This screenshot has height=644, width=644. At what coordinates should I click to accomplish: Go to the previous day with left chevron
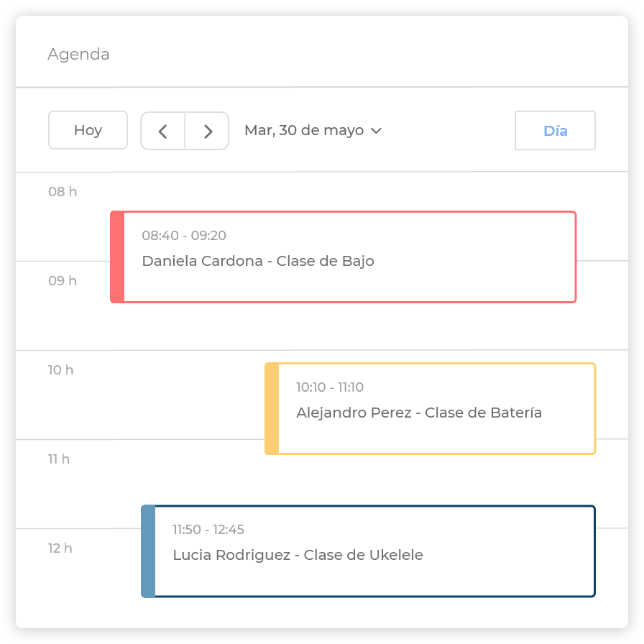[x=163, y=131]
